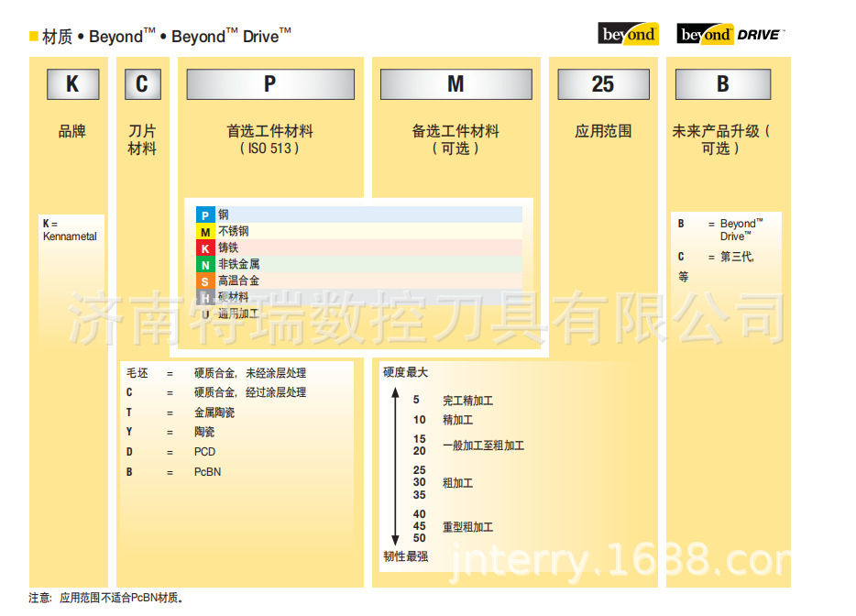The width and height of the screenshot is (856, 616).
Task: Select the 刀片材料 heading
Action: [142, 140]
